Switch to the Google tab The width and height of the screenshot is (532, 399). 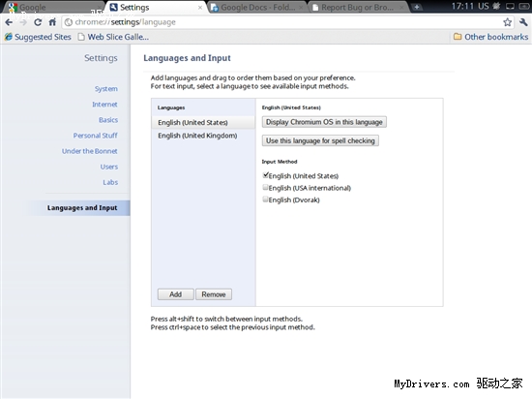(x=54, y=7)
